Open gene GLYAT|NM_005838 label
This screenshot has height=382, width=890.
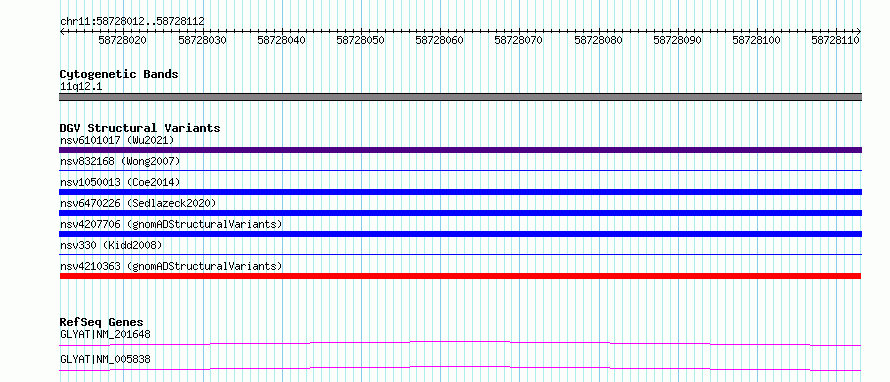click(x=105, y=359)
